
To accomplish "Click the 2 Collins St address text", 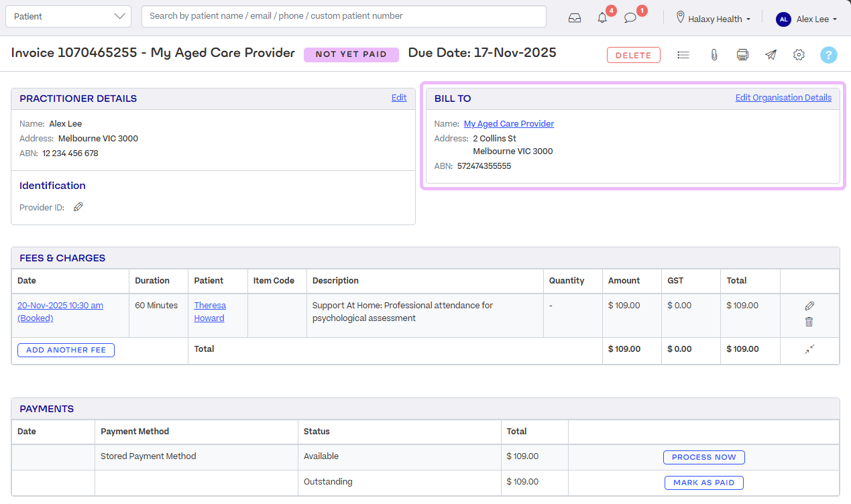I will click(495, 138).
